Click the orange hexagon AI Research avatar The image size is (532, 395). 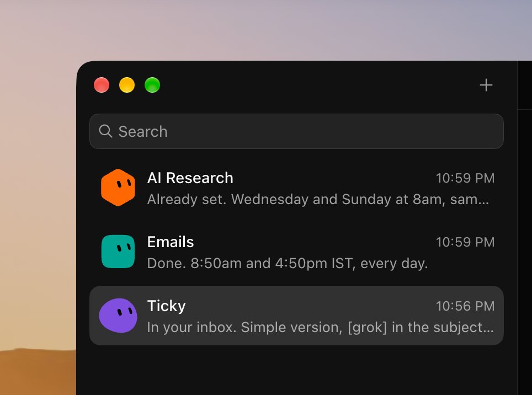pyautogui.click(x=118, y=188)
